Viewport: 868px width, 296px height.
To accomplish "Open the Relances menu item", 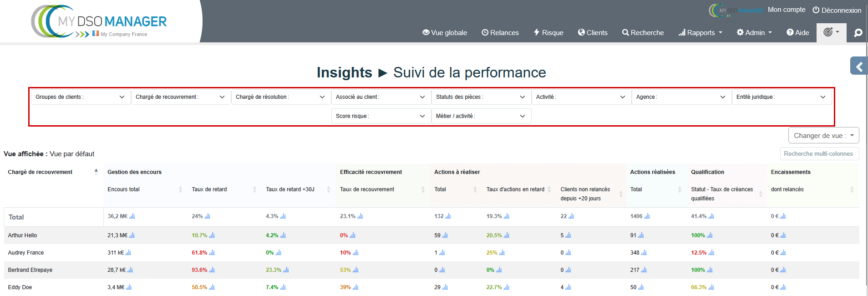I will [x=500, y=33].
